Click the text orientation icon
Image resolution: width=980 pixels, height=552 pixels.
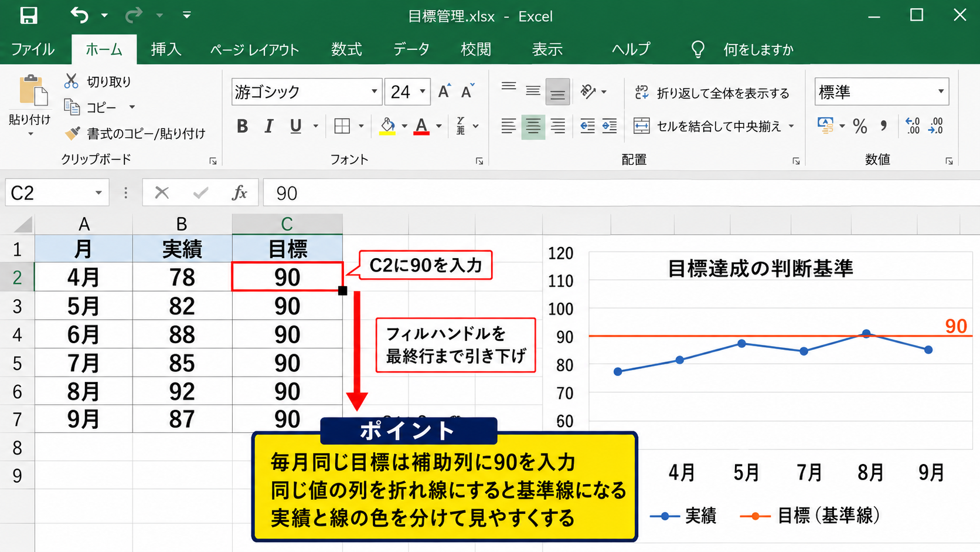[588, 92]
